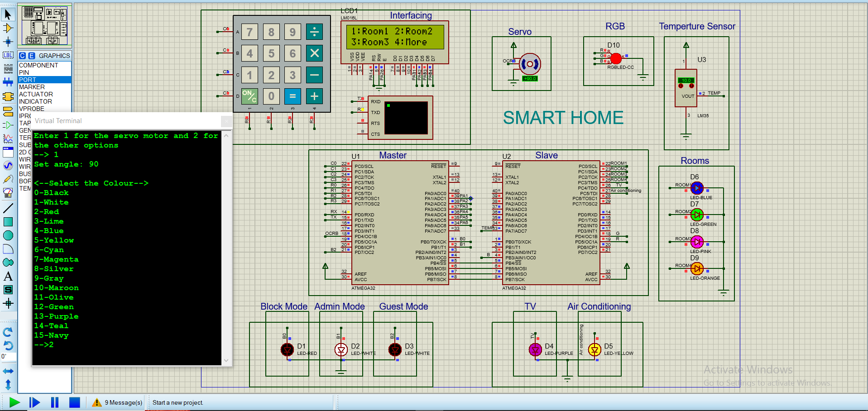Click the C button beside GRAPHICS
Image resolution: width=868 pixels, height=411 pixels.
(x=23, y=55)
